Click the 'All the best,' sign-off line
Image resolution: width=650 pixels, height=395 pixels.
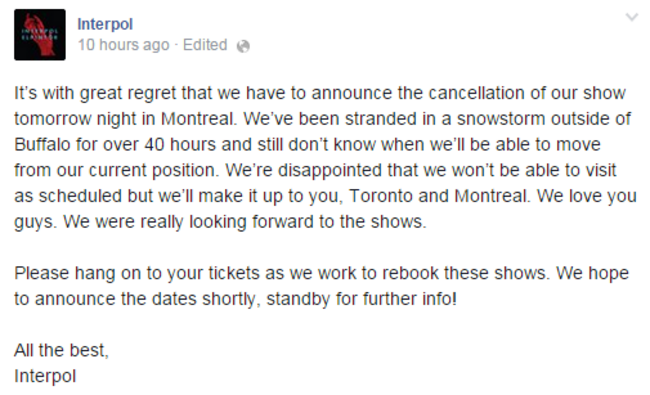click(61, 350)
